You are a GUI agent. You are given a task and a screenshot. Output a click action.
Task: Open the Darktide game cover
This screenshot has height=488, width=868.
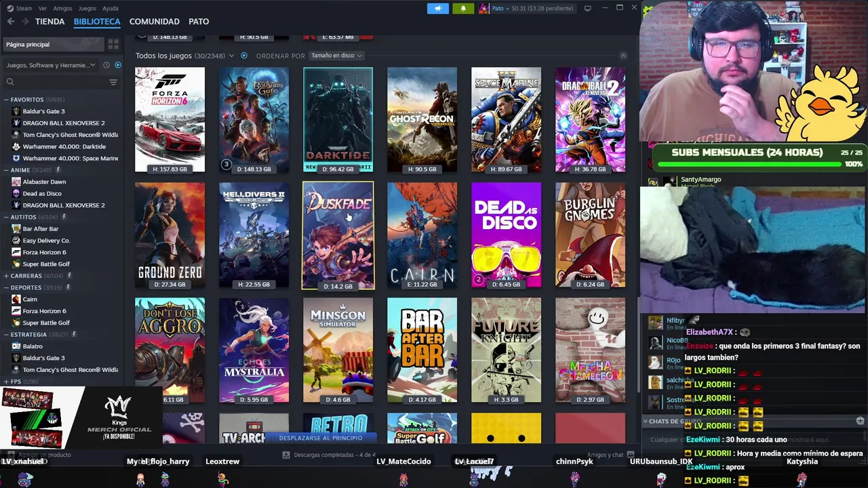click(x=338, y=119)
